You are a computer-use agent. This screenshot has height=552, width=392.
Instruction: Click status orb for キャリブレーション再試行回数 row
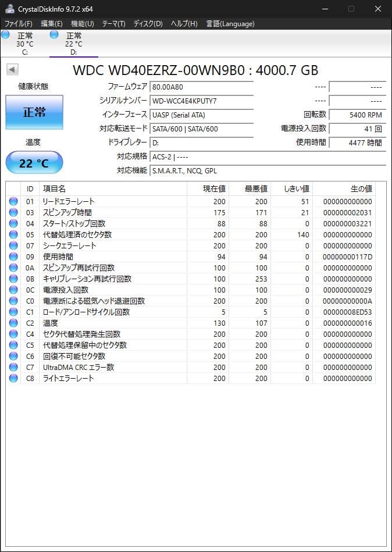point(13,279)
